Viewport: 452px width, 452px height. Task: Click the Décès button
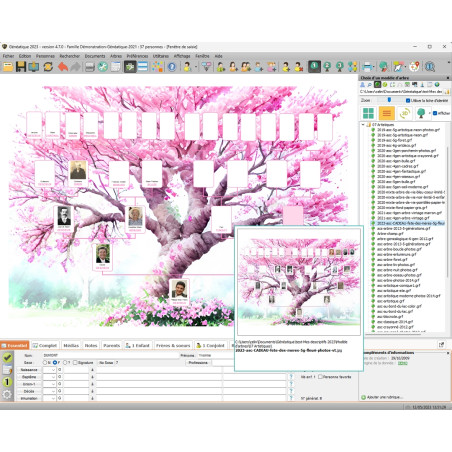tap(29, 391)
